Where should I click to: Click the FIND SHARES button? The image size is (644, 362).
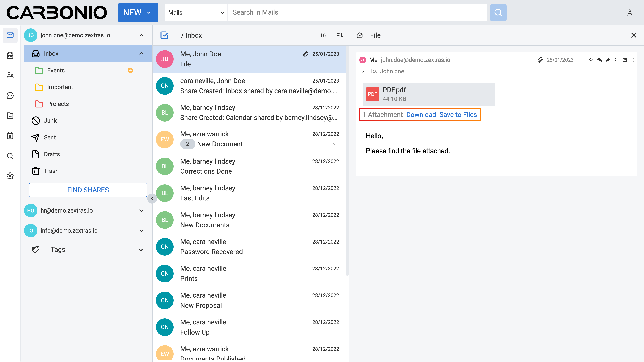(x=88, y=190)
